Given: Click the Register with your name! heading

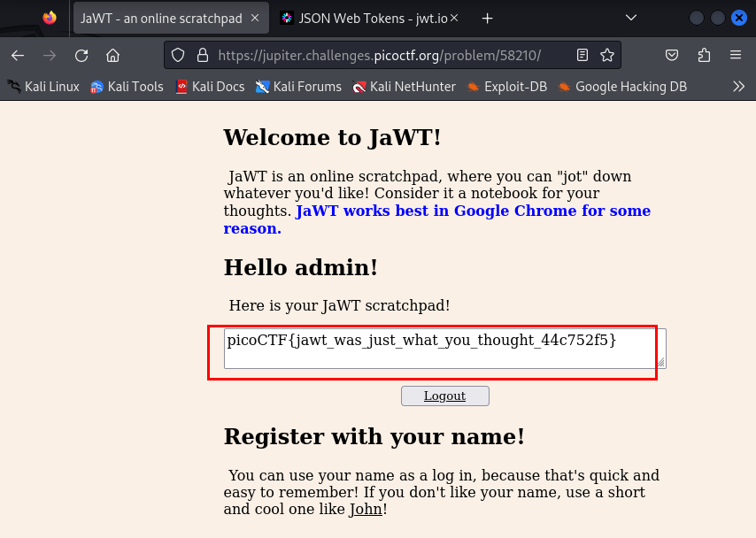Looking at the screenshot, I should click(374, 436).
